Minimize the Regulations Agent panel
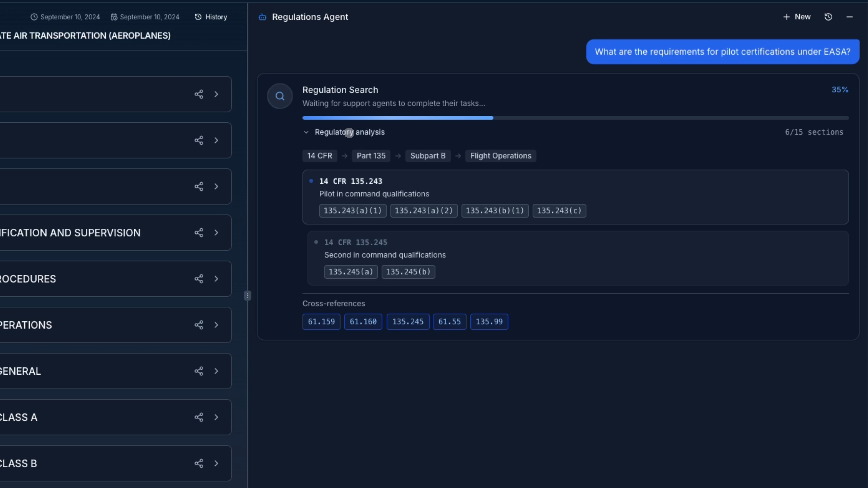Image resolution: width=868 pixels, height=488 pixels. point(849,17)
